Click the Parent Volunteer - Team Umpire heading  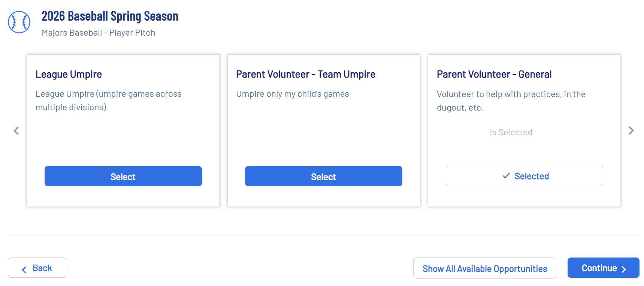pos(305,74)
